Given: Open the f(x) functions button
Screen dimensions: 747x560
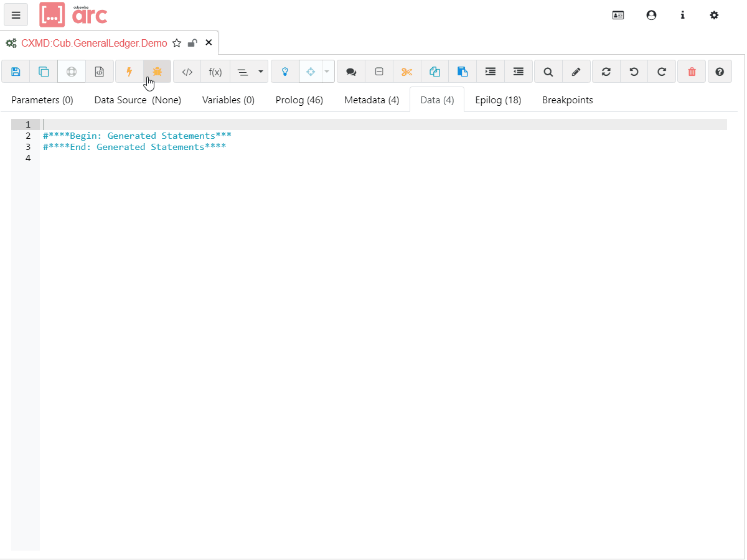Looking at the screenshot, I should 215,72.
